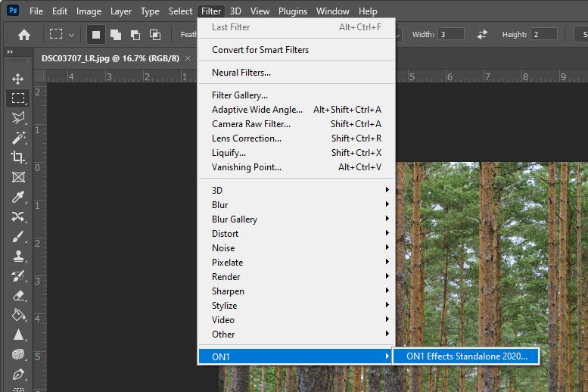Choose Add to selection mode
The height and width of the screenshot is (392, 588).
click(x=116, y=35)
